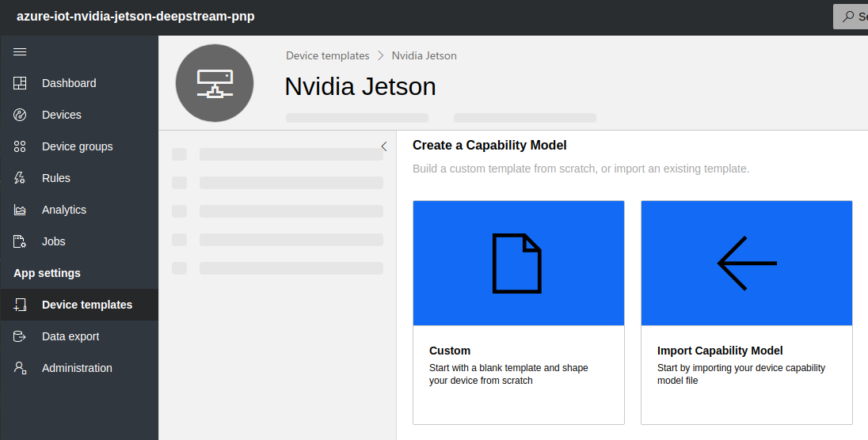Click the 'Start by importing your device' description
Viewport: 868px width, 440px height.
(x=741, y=374)
